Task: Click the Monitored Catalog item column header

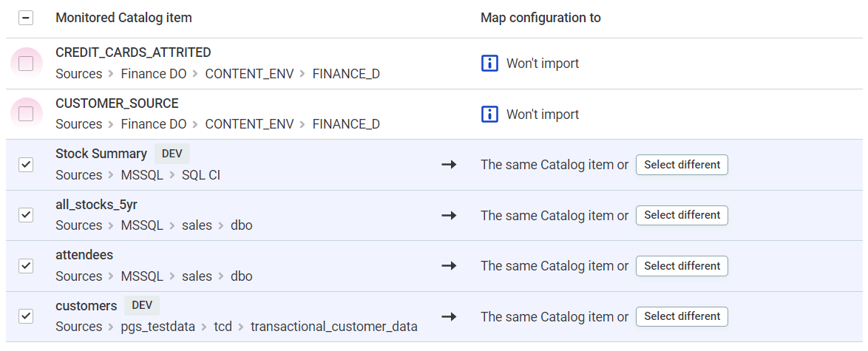Action: click(x=123, y=18)
